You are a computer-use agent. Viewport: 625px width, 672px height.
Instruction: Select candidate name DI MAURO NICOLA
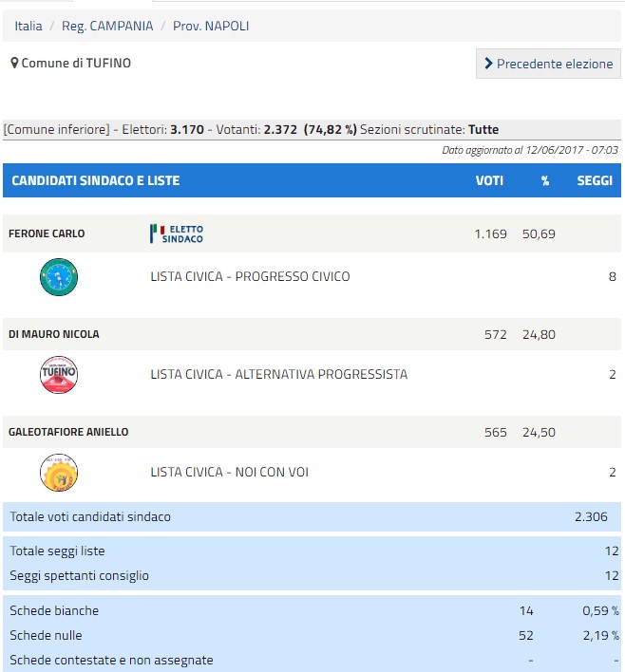tap(54, 334)
